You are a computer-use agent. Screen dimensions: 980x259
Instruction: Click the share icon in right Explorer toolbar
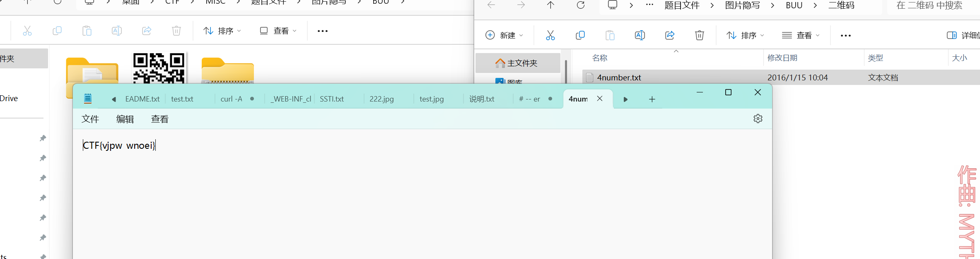tap(669, 36)
